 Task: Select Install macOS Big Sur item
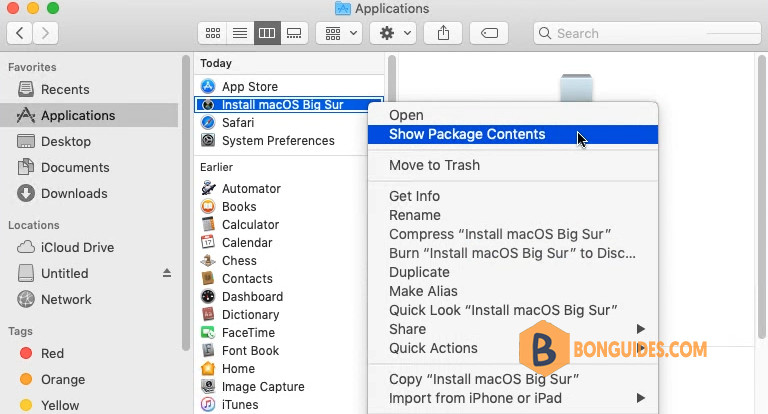click(x=289, y=105)
